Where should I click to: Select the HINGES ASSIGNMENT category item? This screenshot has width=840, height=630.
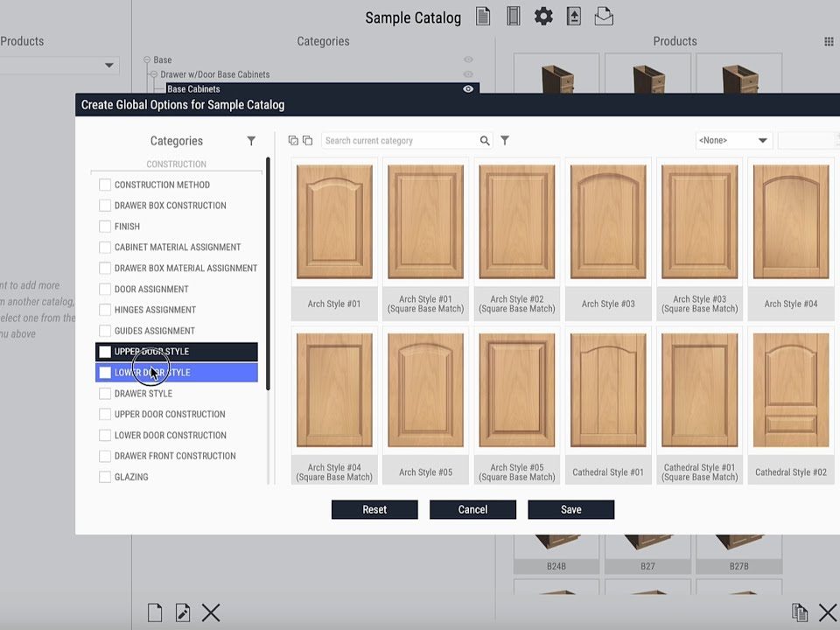(155, 310)
